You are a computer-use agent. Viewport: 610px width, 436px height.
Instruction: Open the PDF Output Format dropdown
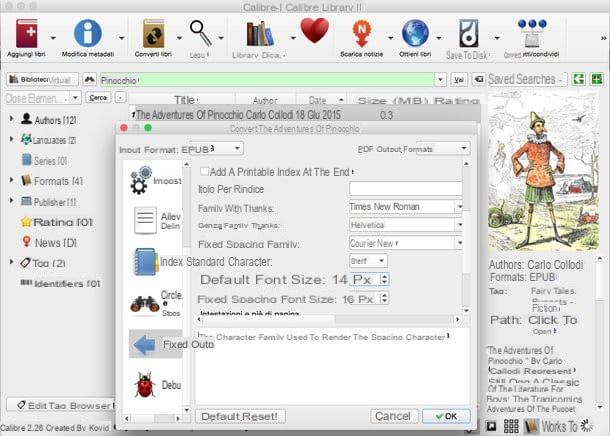(443, 148)
